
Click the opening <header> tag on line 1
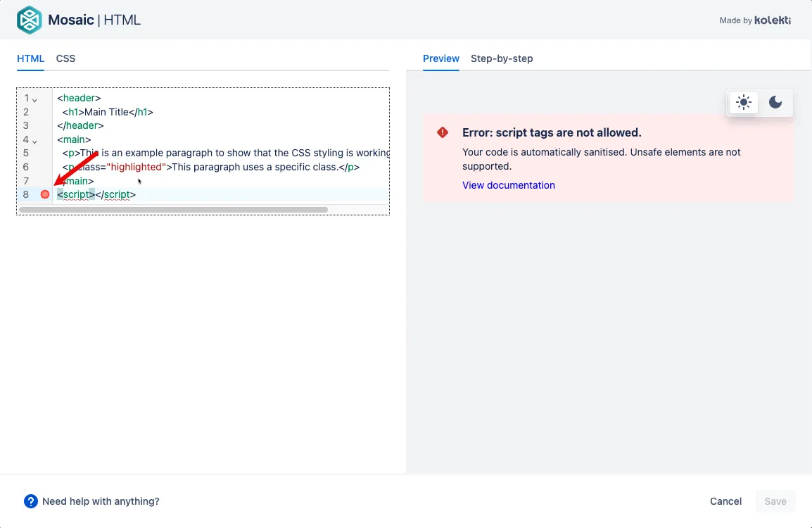[x=79, y=98]
